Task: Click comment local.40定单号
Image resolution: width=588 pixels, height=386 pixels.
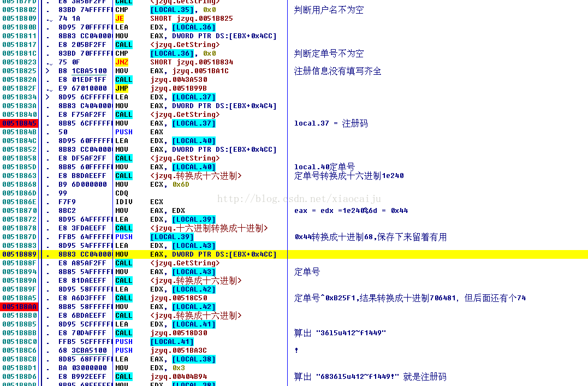Action: point(324,167)
